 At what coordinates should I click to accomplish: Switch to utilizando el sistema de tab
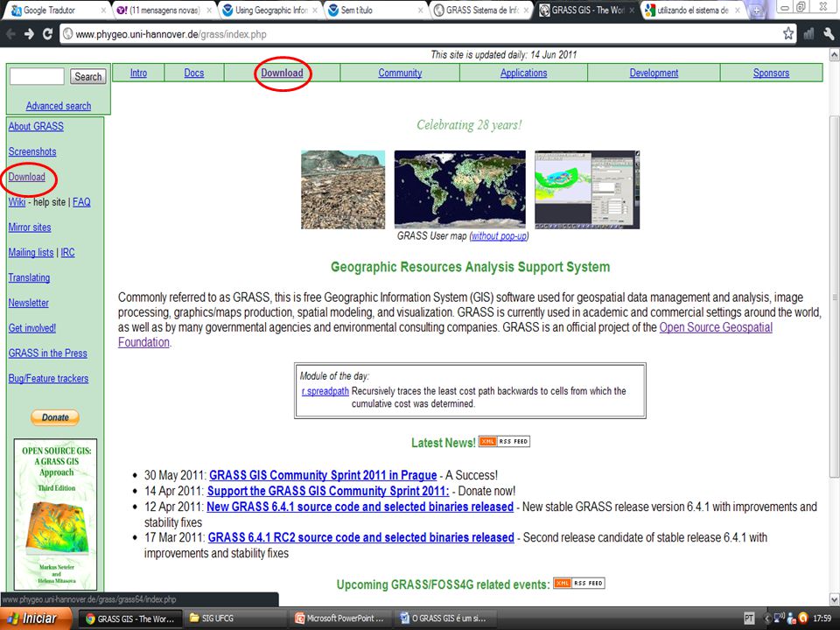[693, 10]
